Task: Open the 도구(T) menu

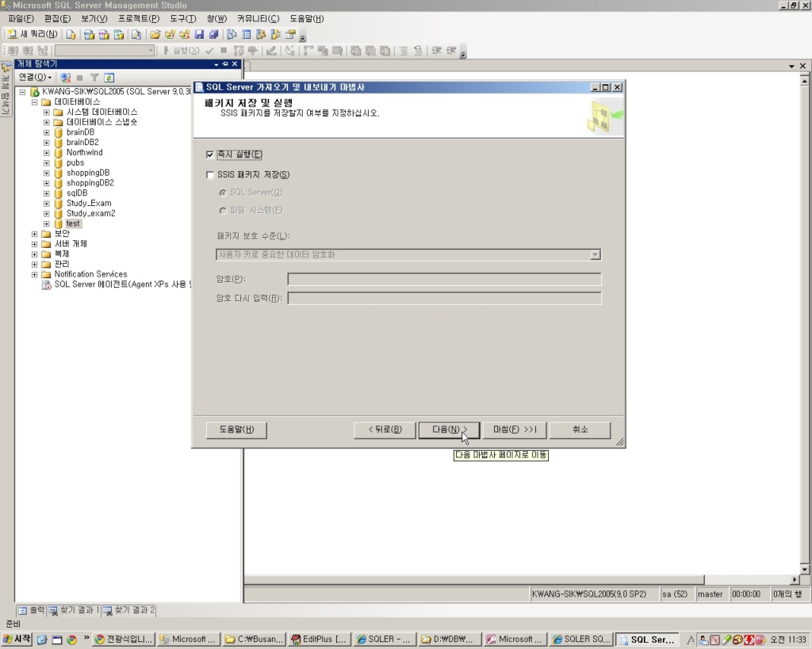Action: 183,19
